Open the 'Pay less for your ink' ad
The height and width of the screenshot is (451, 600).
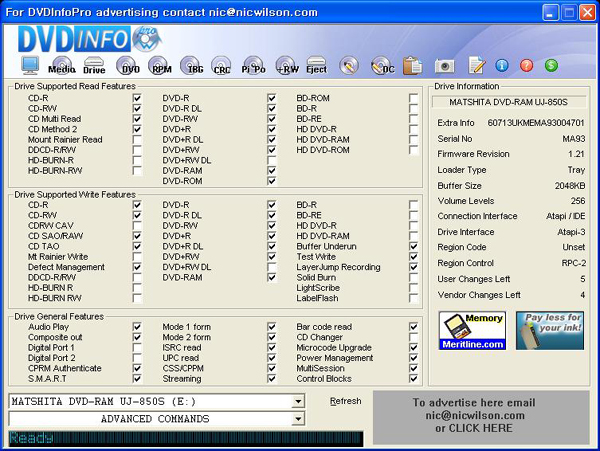point(550,331)
